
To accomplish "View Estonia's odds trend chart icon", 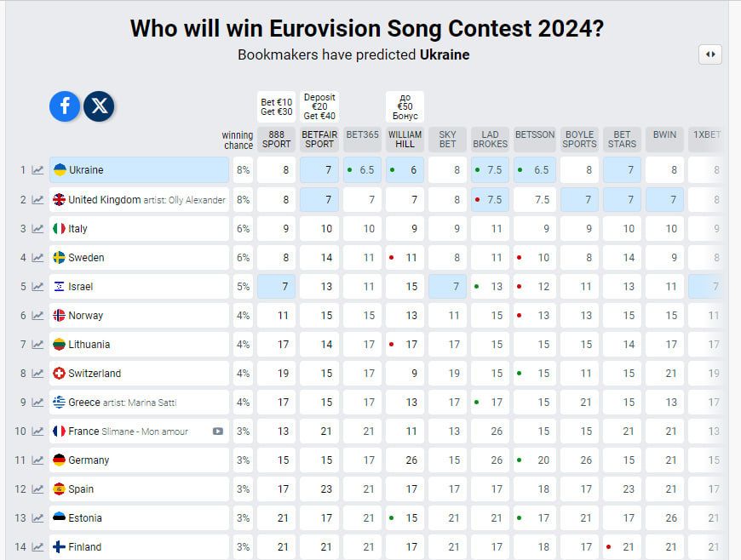I will tap(37, 518).
